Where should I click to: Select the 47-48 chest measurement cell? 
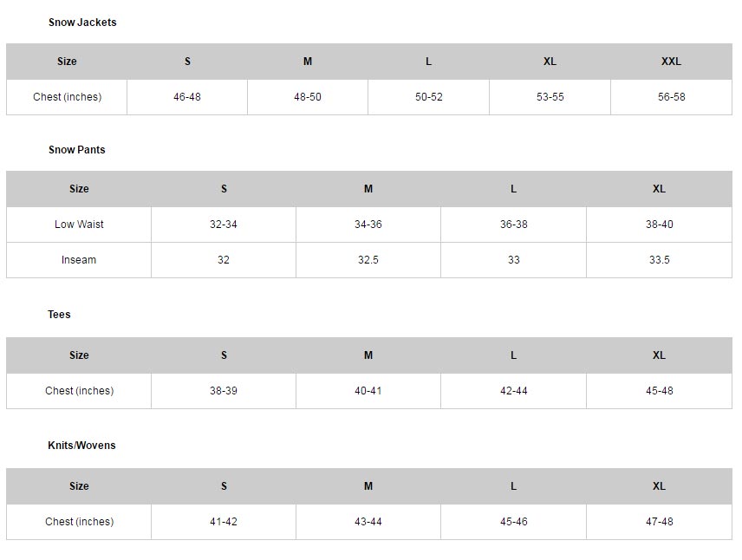659,522
